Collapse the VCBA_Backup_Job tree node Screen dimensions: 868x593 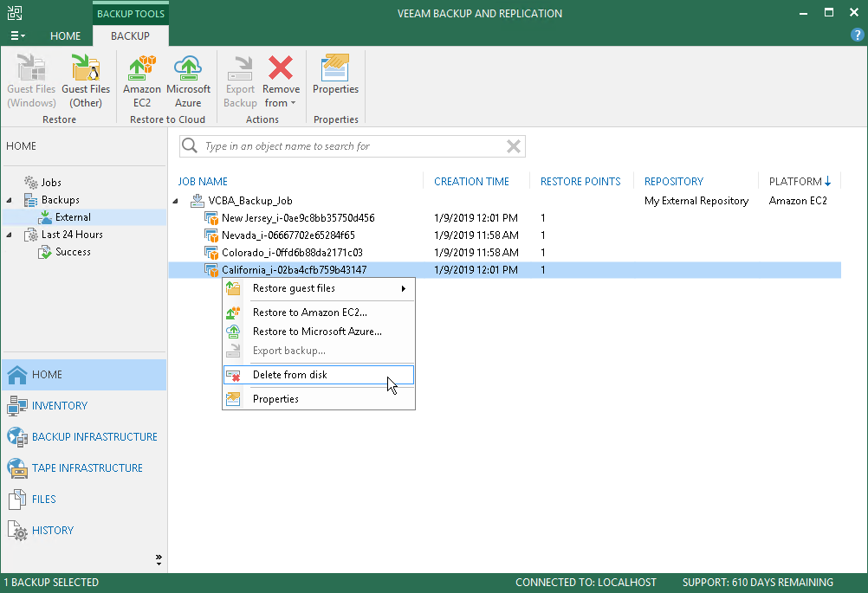coord(178,201)
